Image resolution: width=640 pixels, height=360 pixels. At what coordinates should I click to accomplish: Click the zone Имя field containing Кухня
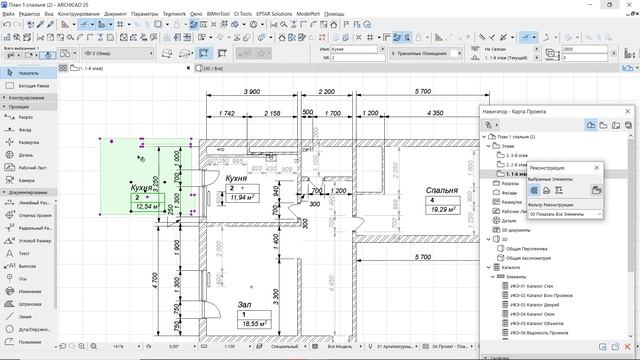click(x=354, y=49)
